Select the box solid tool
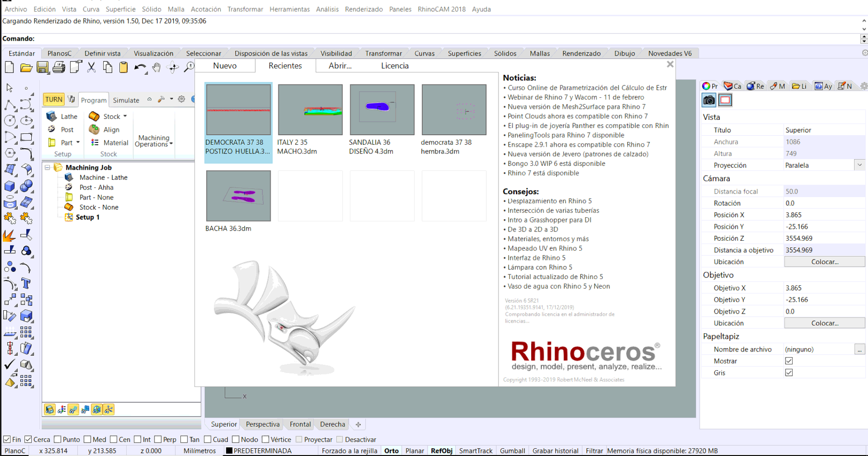 pos(10,186)
